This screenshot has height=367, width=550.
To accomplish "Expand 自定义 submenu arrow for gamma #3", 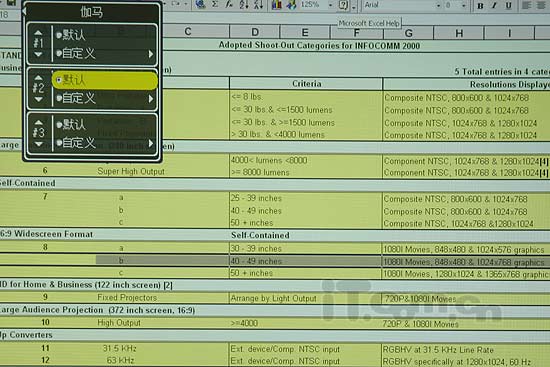I will click(151, 143).
